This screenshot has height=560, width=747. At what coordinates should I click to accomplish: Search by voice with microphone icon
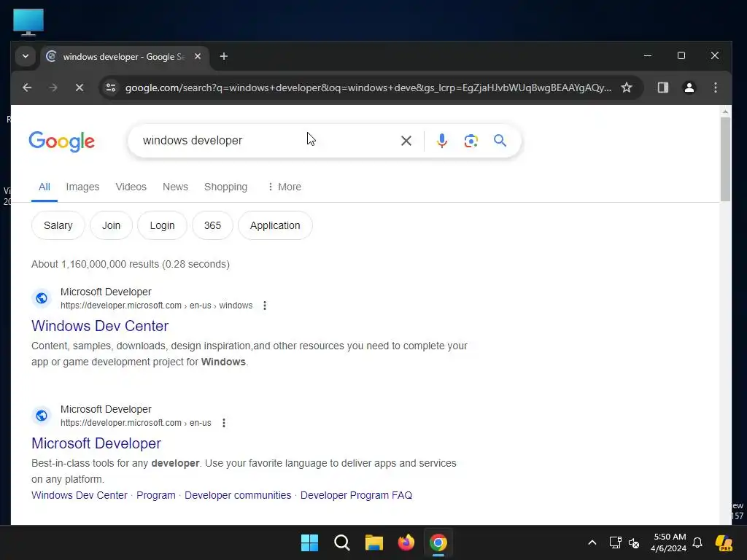point(441,141)
